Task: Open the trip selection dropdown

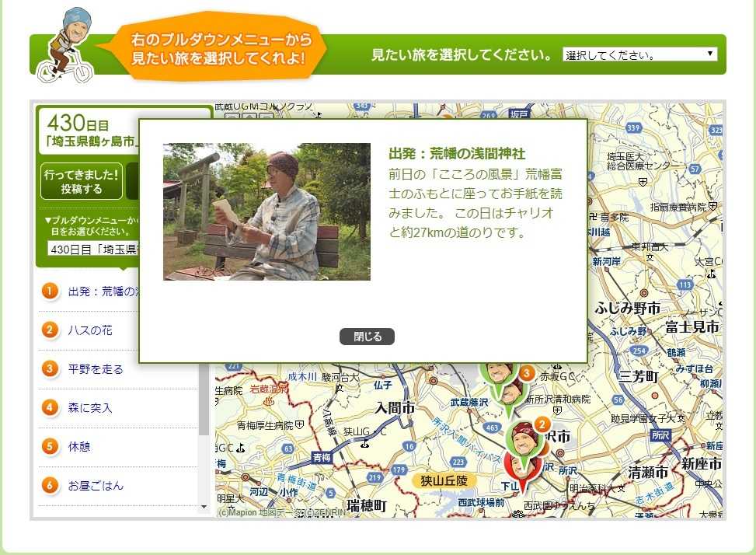Action: 639,54
